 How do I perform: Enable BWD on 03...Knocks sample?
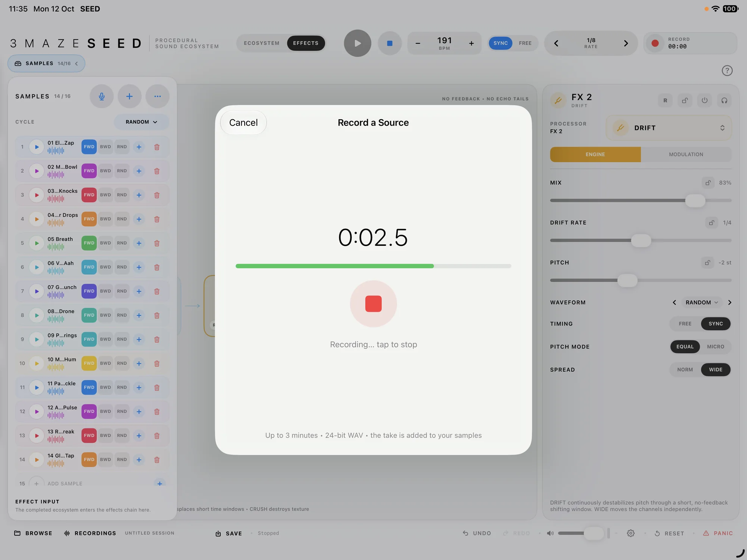[x=105, y=195]
